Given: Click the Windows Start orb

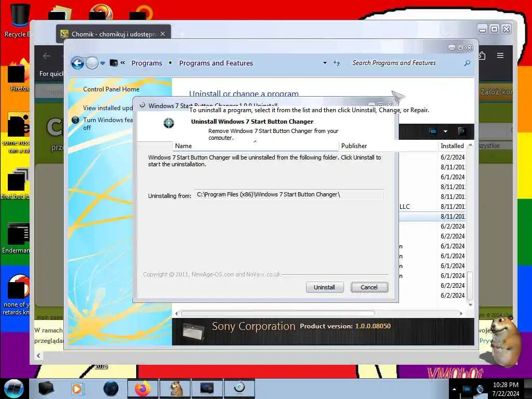Looking at the screenshot, I should [x=14, y=389].
